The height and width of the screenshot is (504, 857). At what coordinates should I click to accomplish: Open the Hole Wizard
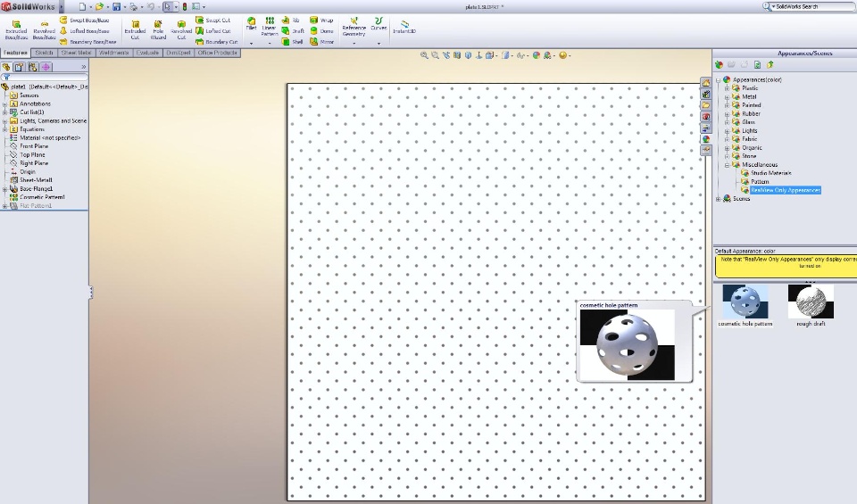click(158, 30)
